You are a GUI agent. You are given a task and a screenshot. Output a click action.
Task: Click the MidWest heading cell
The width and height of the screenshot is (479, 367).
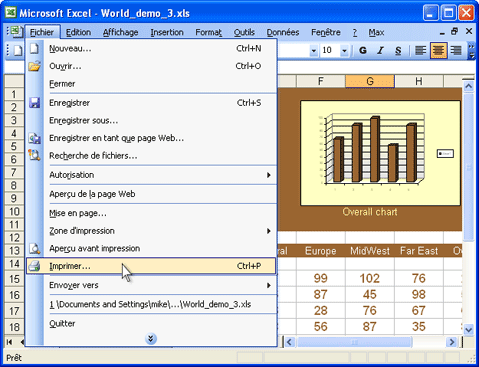click(370, 251)
